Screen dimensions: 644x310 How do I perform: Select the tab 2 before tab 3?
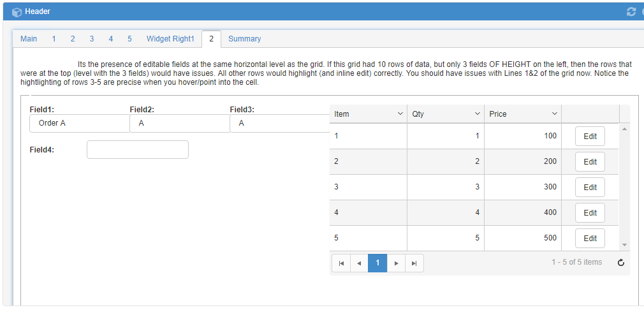click(73, 39)
